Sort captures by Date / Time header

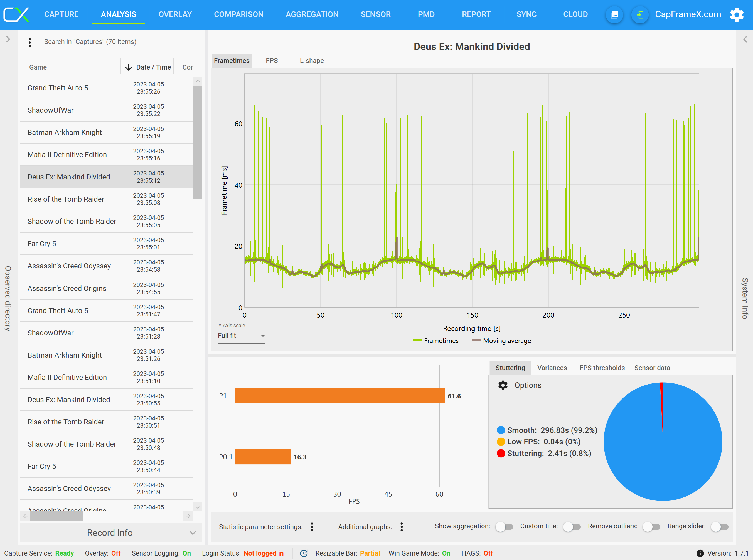tap(153, 67)
